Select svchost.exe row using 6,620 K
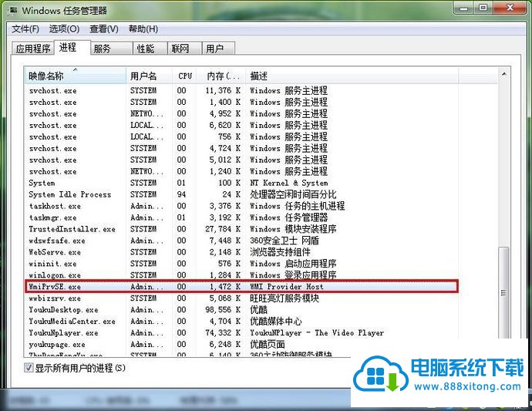 (241, 125)
